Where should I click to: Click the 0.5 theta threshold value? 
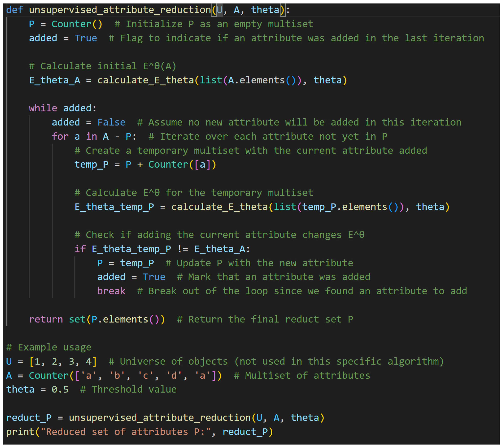[60, 389]
